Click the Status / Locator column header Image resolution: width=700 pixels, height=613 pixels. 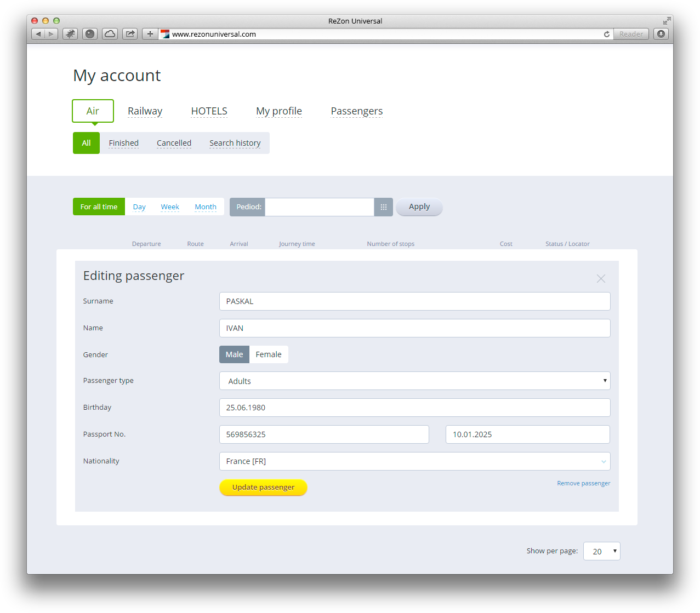[567, 244]
